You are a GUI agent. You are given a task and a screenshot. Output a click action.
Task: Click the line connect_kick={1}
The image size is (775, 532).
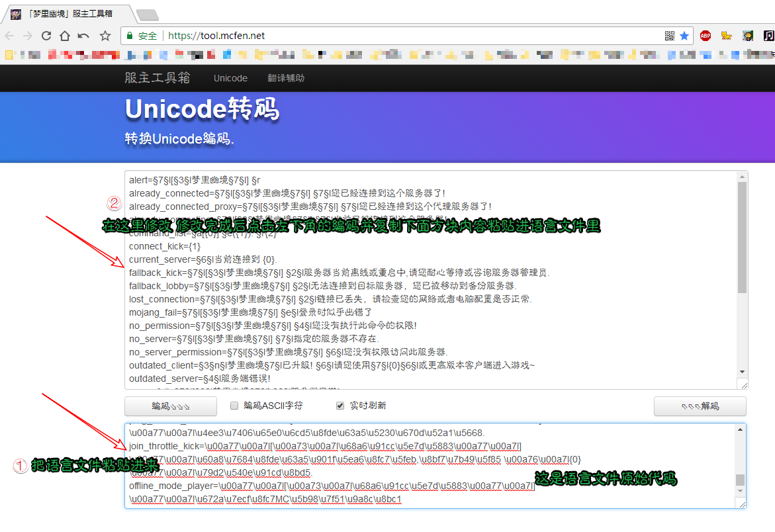165,246
